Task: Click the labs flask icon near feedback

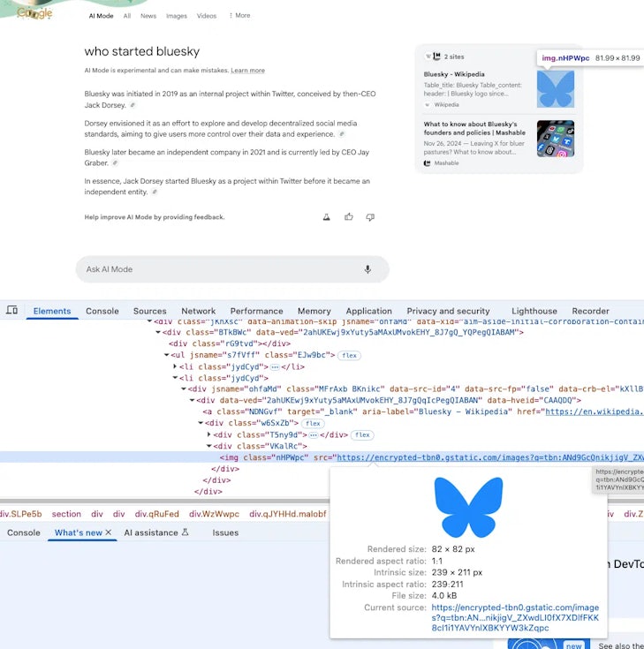Action: click(327, 217)
